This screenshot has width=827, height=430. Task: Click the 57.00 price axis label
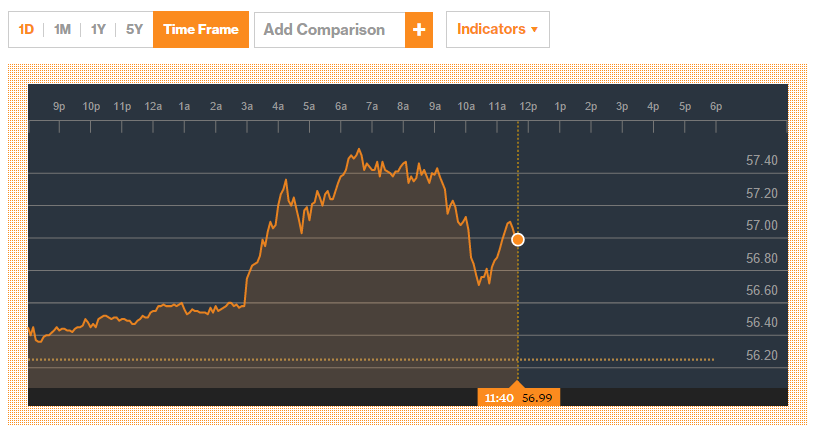click(x=762, y=226)
